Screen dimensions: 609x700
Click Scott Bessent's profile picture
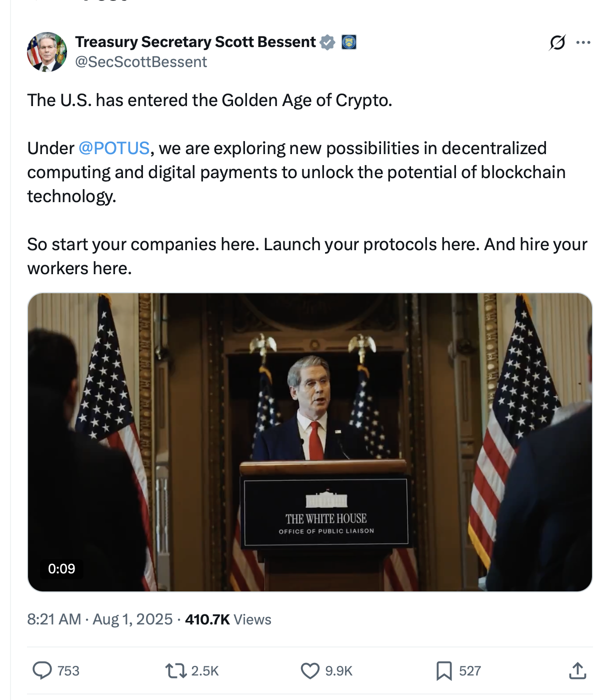[47, 52]
